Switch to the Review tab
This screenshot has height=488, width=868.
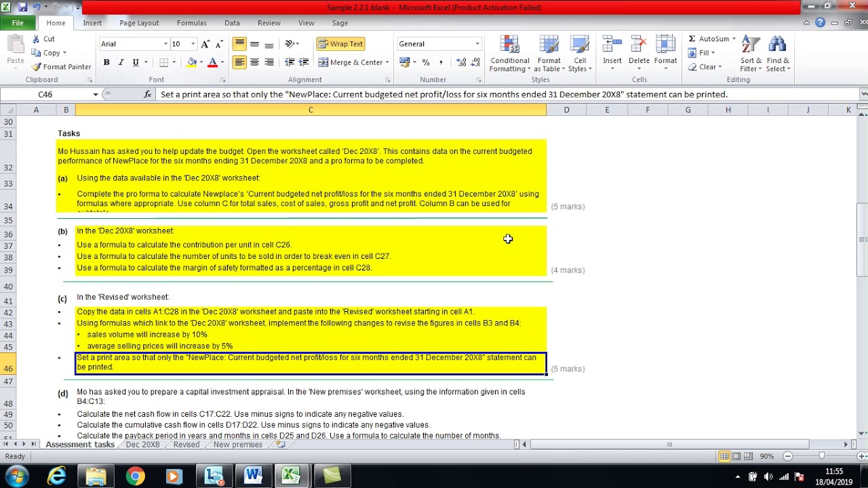(269, 23)
